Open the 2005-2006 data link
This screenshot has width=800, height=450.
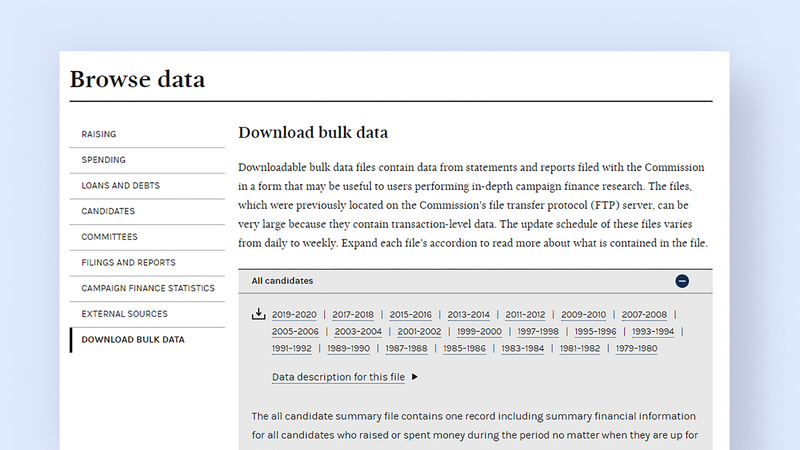(295, 332)
